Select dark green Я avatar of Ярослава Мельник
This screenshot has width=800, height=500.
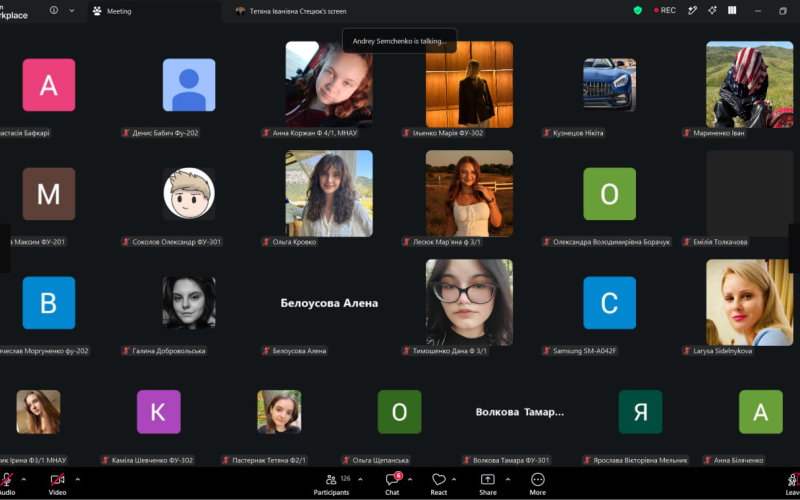click(640, 412)
